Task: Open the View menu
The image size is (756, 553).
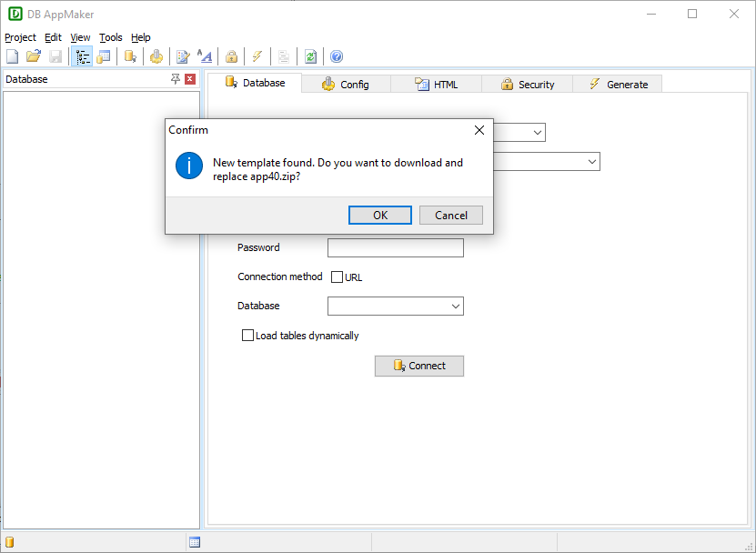Action: 80,37
